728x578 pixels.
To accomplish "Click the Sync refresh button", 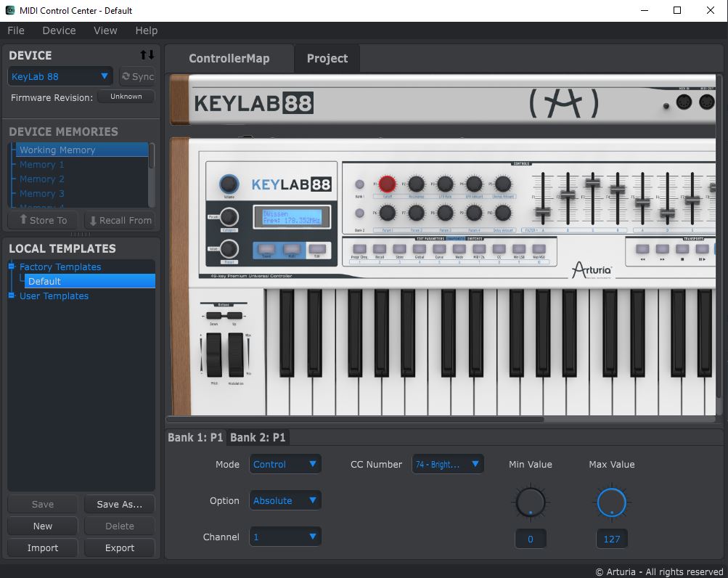I will [x=137, y=76].
